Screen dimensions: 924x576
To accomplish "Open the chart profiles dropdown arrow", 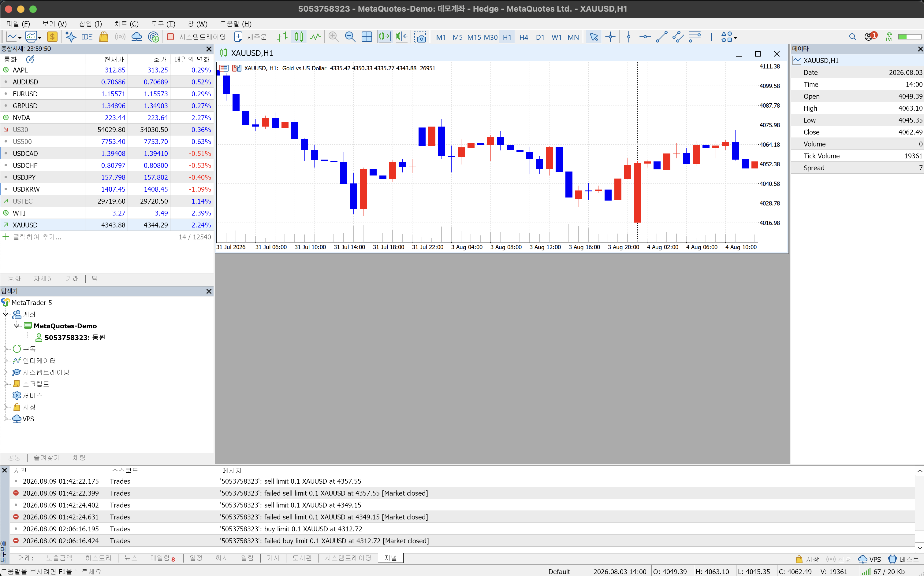I will [40, 38].
